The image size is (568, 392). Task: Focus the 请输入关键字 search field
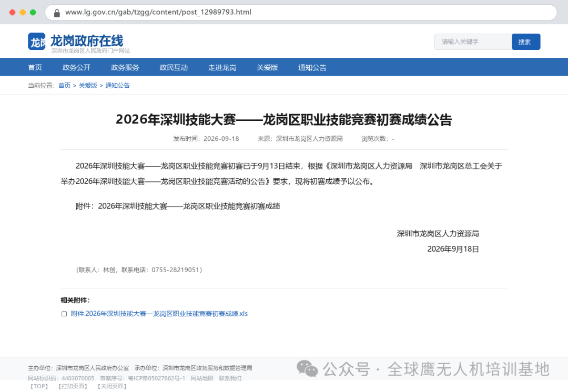point(473,42)
